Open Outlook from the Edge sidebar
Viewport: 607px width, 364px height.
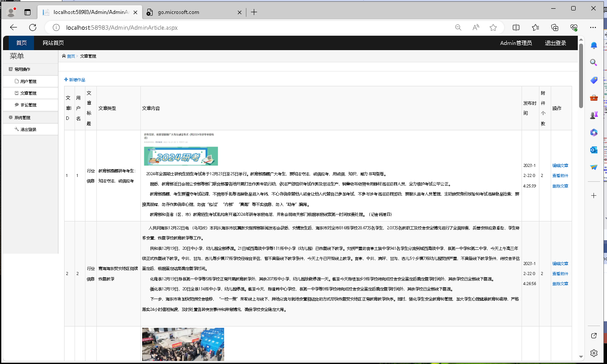[x=593, y=150]
